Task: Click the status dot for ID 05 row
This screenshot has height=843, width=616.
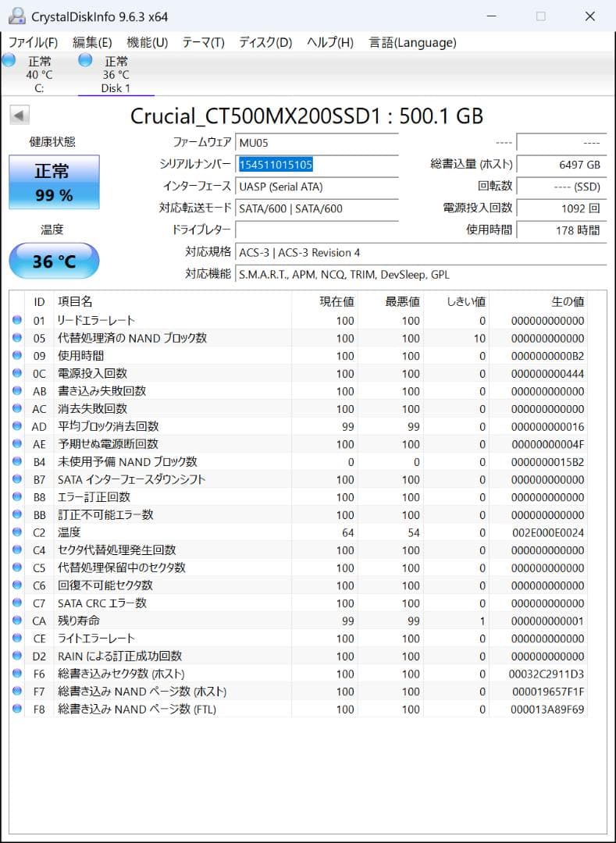Action: (x=16, y=338)
